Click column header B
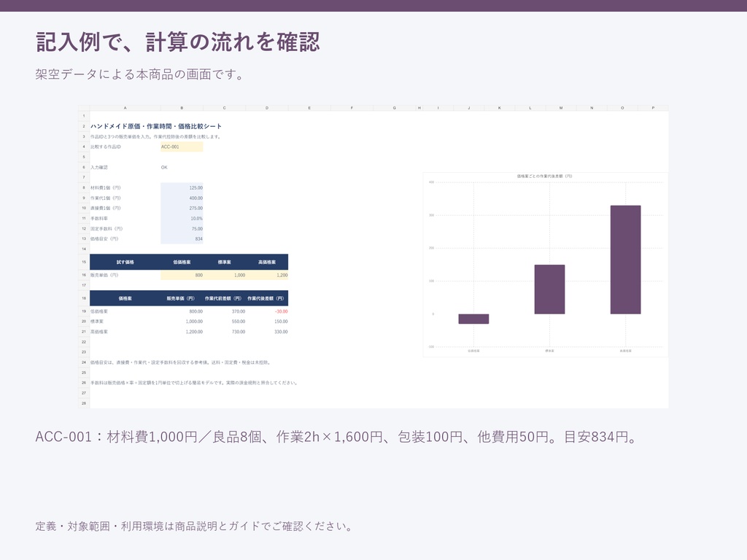This screenshot has height=560, width=747. tap(182, 108)
